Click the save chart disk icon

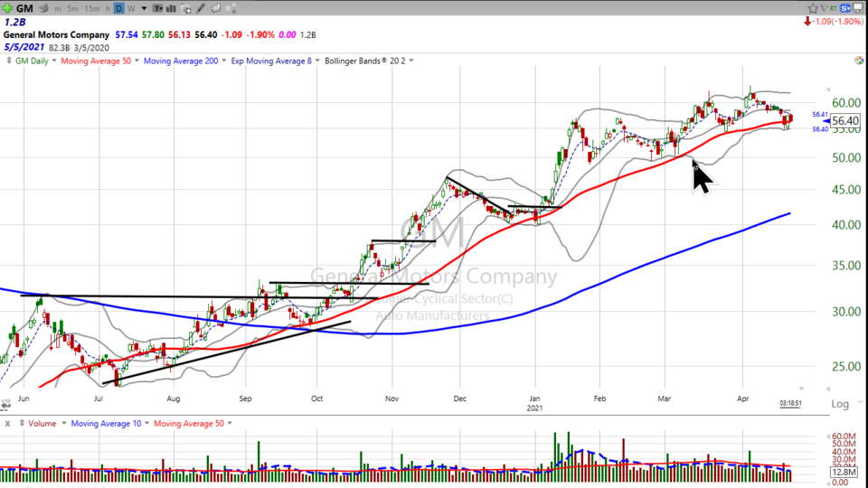click(857, 8)
